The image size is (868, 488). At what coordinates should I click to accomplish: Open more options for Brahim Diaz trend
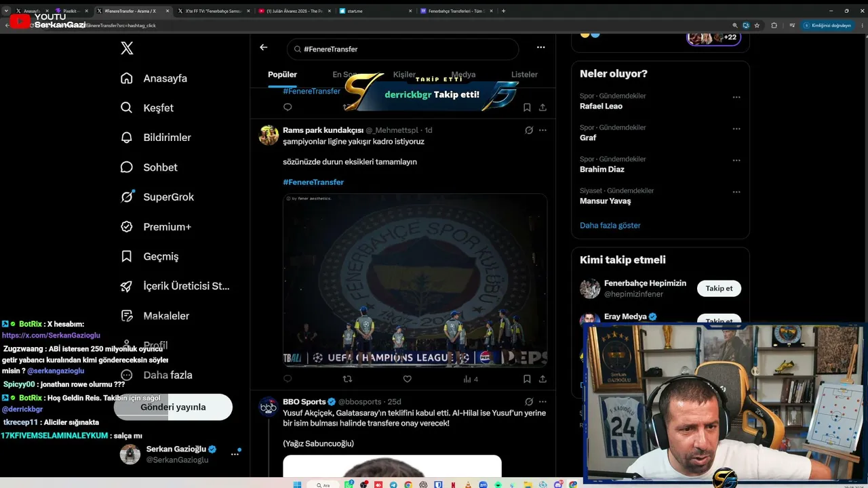point(736,161)
